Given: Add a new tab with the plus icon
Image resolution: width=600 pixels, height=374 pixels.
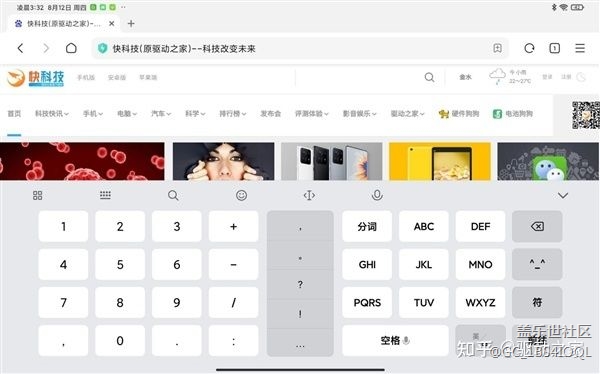Looking at the screenshot, I should (131, 24).
